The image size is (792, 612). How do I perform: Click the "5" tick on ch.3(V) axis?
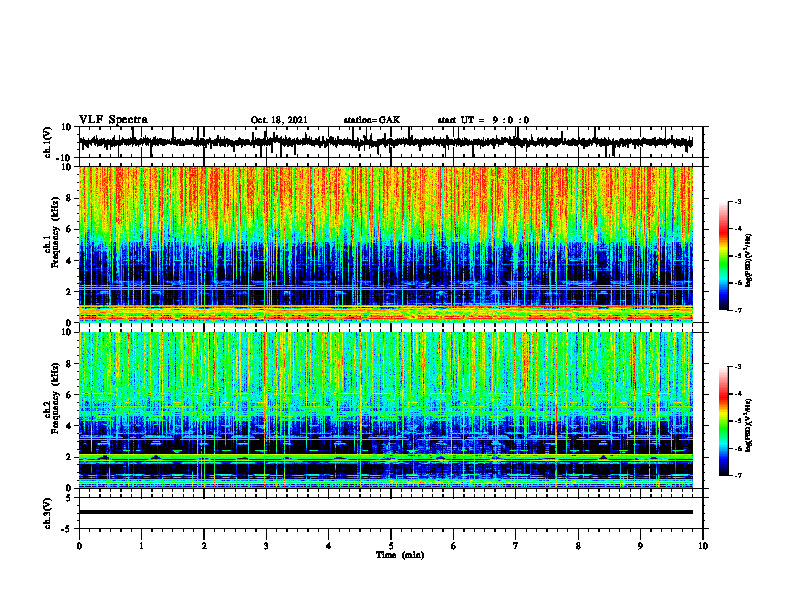click(70, 498)
